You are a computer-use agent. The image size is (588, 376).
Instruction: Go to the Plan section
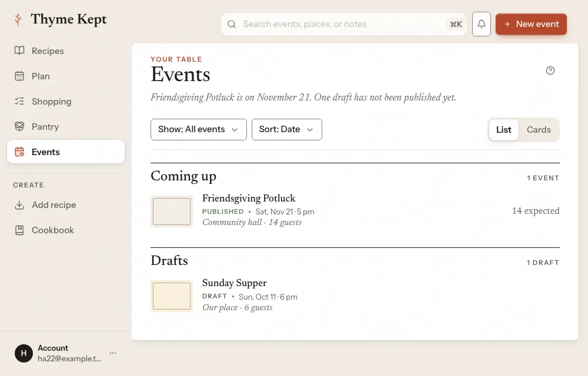(x=66, y=76)
